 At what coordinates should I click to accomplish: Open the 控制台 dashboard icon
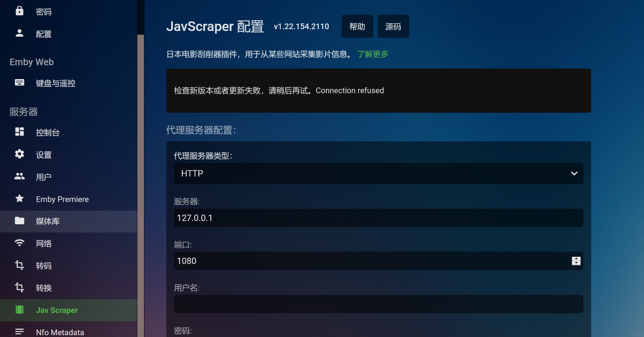(x=19, y=132)
